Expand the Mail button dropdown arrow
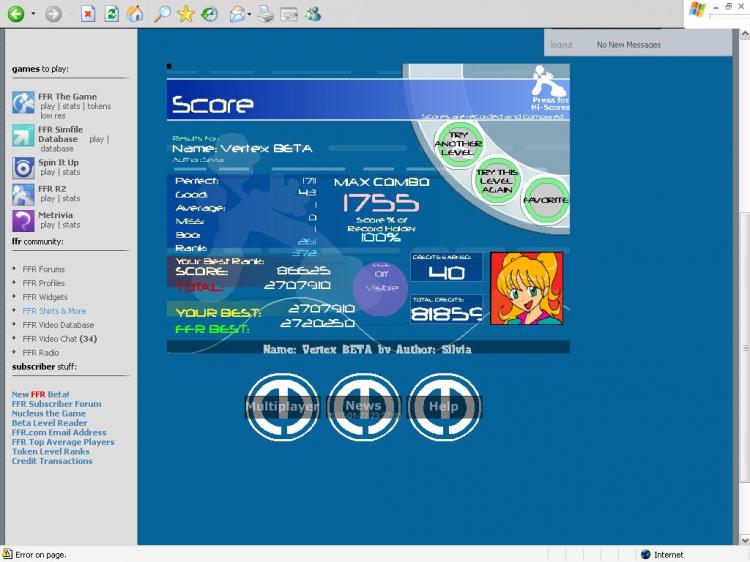 (x=249, y=14)
